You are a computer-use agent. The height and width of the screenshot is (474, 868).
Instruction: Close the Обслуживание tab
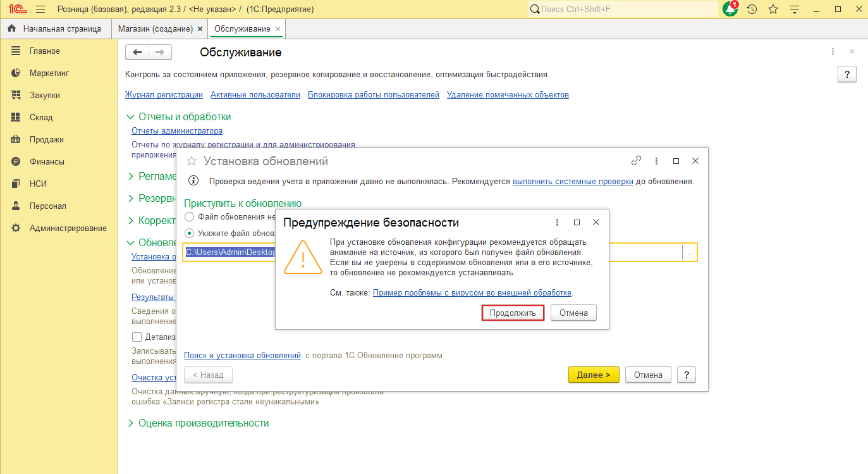click(278, 28)
